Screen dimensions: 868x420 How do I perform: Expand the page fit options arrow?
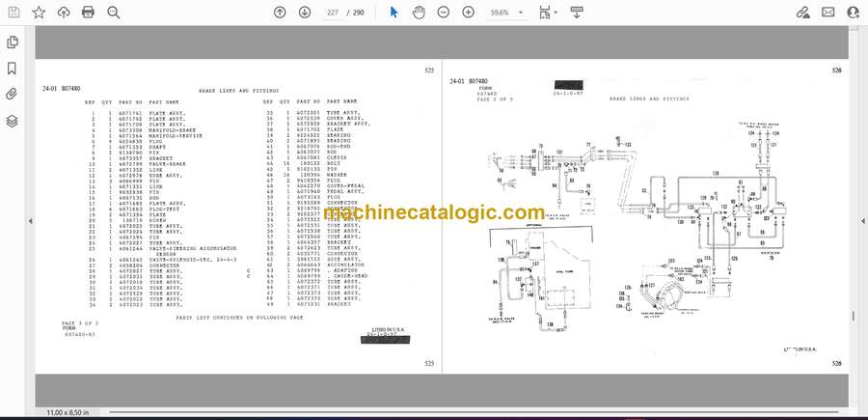click(556, 13)
